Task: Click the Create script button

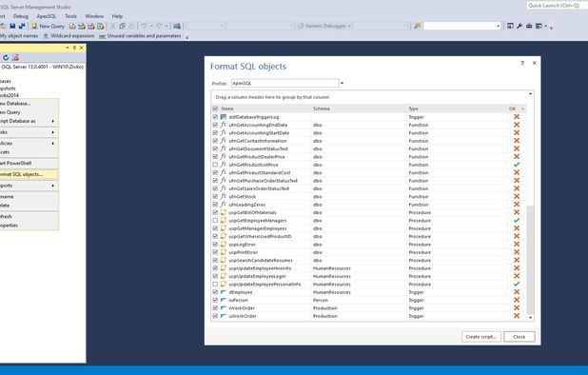Action: pos(481,337)
